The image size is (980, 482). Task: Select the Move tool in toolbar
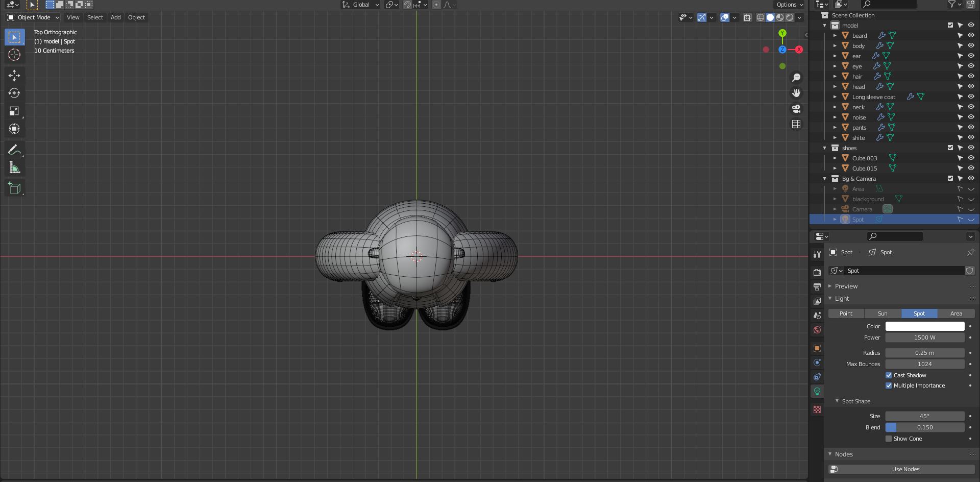14,76
